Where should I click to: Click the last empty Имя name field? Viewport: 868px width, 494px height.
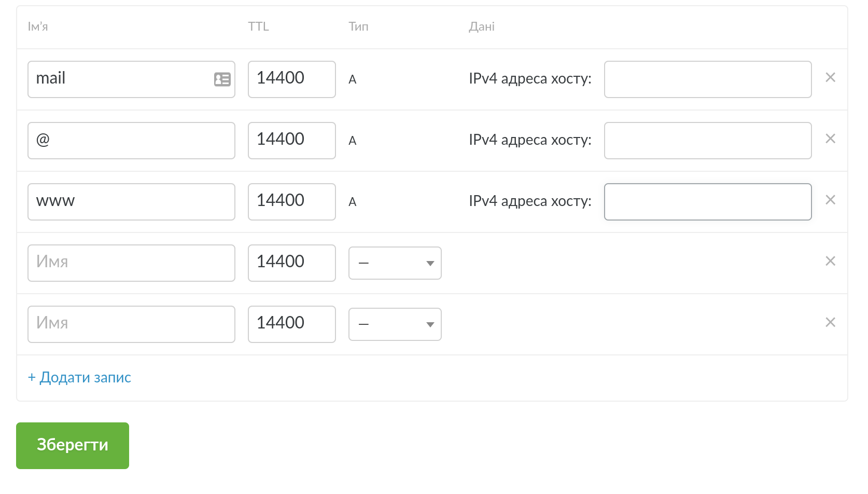131,324
